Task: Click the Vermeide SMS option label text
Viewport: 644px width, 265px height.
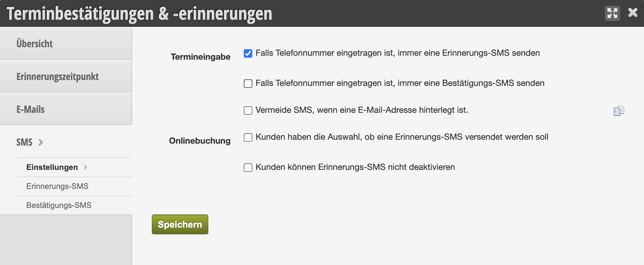Action: click(x=362, y=110)
